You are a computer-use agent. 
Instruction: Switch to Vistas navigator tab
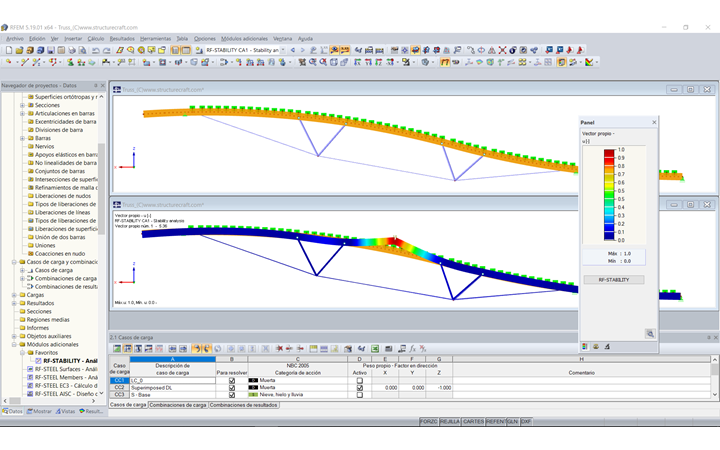(65, 411)
